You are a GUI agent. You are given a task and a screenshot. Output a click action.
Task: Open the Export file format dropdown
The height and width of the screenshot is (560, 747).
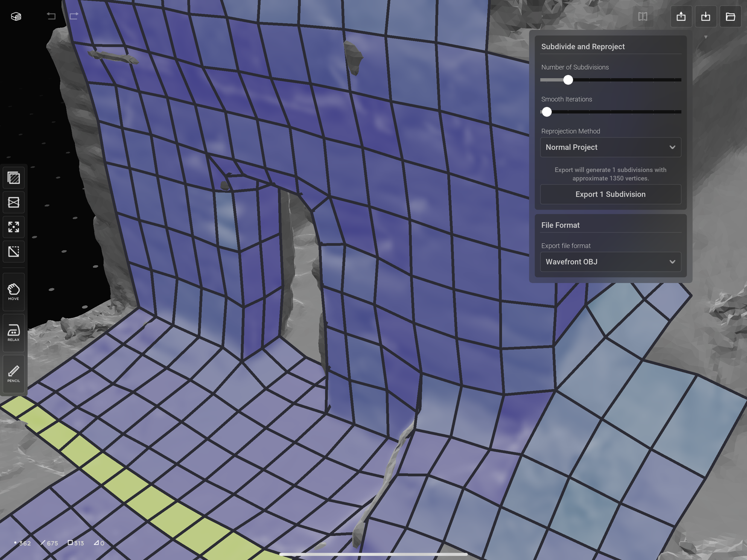(x=611, y=262)
